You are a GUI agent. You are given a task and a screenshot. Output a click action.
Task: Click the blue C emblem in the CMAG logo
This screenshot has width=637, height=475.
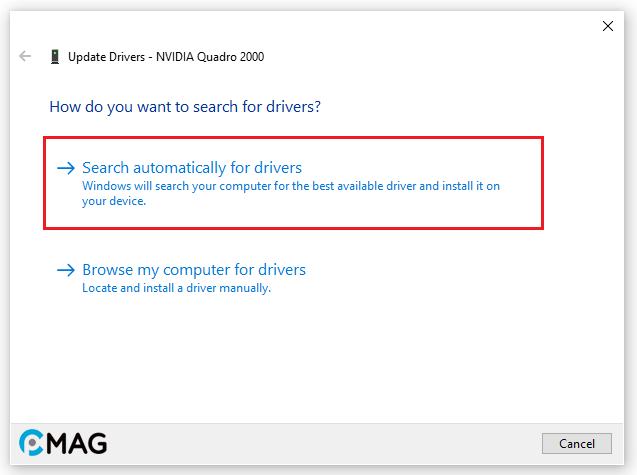(x=32, y=443)
